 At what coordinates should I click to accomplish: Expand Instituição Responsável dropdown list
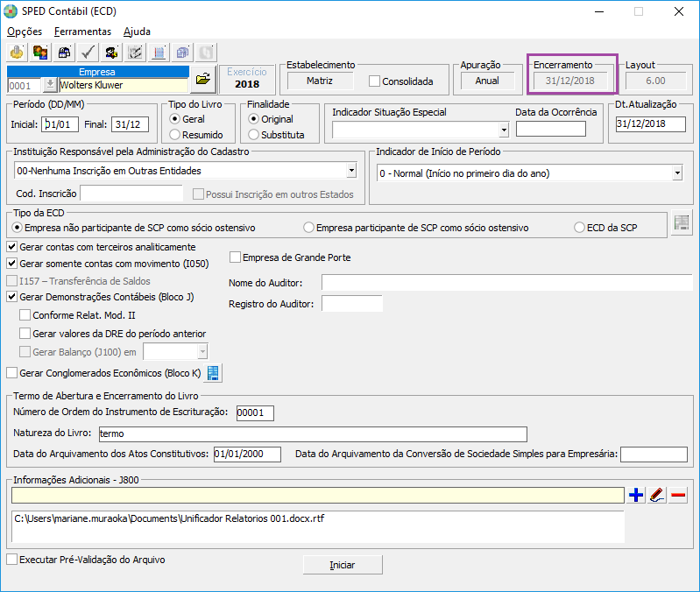click(351, 171)
